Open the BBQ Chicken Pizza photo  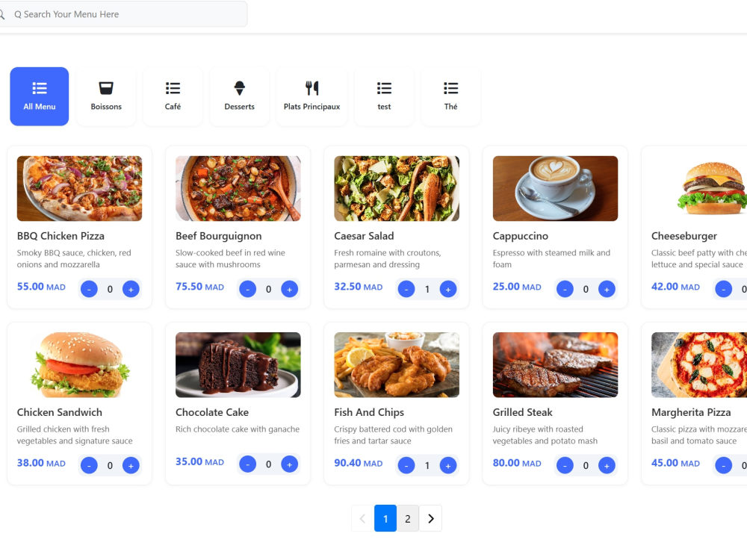tap(80, 189)
